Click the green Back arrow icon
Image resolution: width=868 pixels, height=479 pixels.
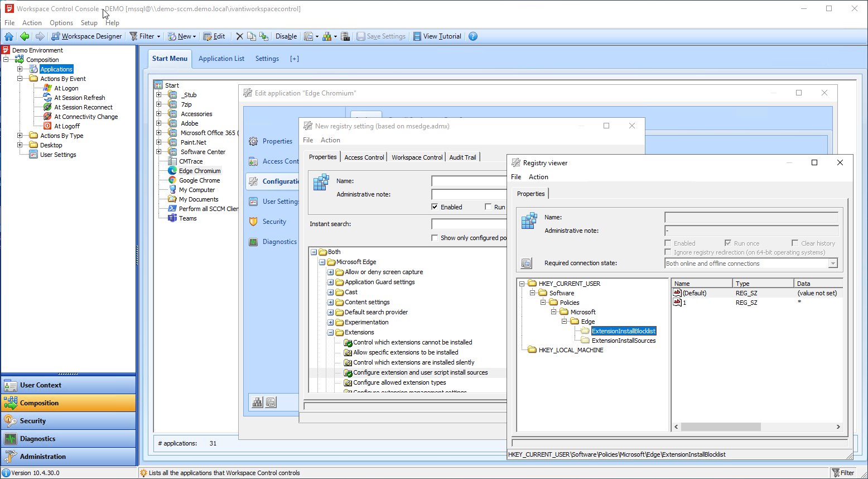pyautogui.click(x=24, y=36)
